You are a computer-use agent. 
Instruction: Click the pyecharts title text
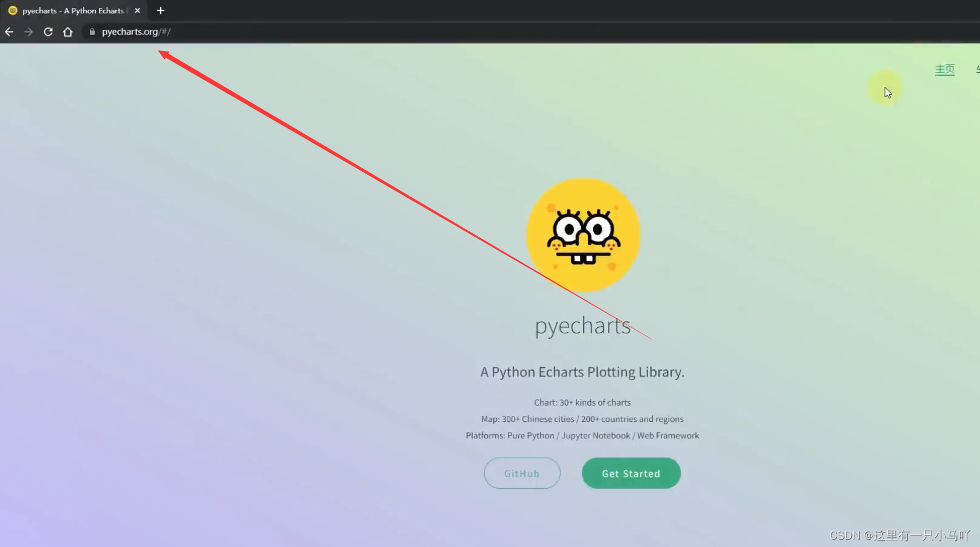click(x=583, y=326)
